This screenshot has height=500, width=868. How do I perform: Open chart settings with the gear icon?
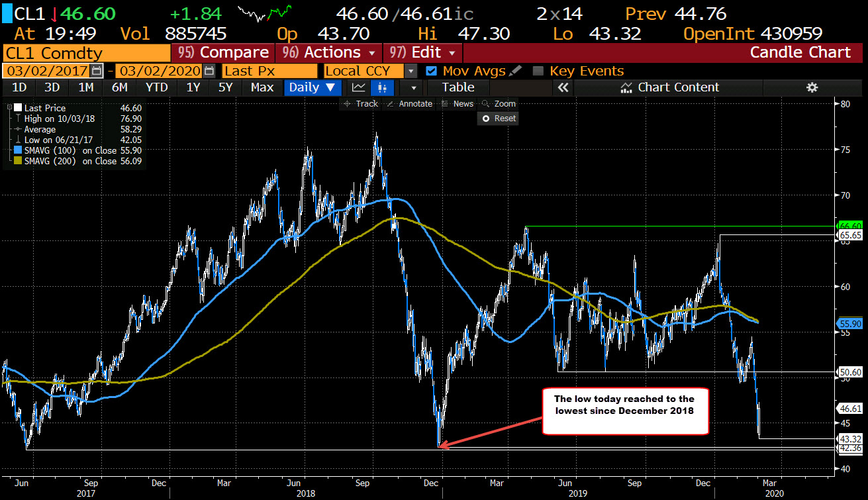click(x=812, y=87)
